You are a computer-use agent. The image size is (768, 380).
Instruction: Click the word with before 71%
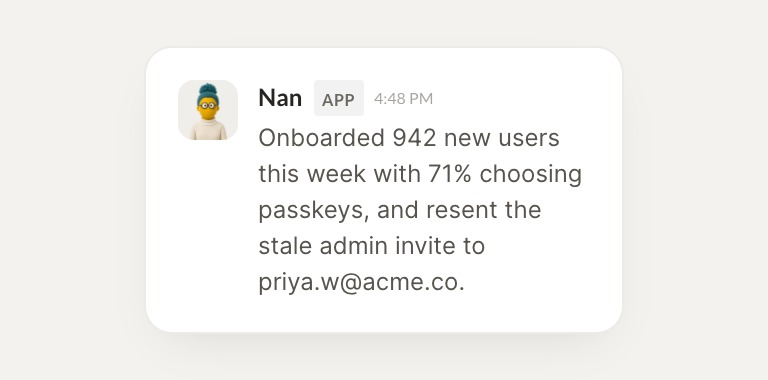[x=397, y=174]
